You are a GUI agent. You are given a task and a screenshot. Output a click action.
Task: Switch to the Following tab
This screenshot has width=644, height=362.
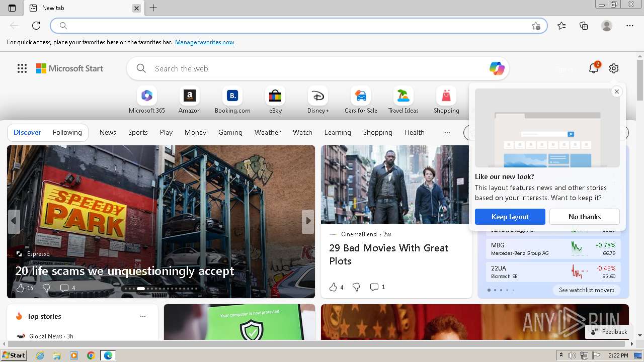(67, 133)
